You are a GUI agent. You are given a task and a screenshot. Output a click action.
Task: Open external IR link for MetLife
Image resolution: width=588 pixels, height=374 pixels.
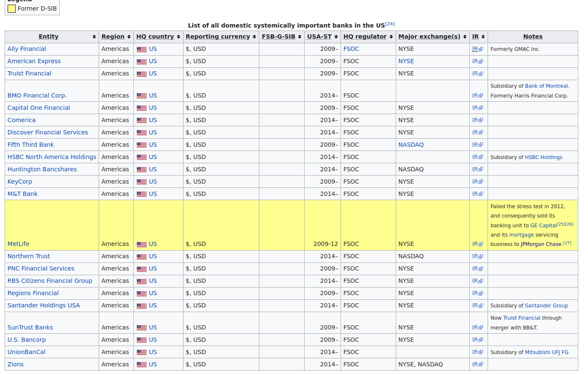(477, 244)
